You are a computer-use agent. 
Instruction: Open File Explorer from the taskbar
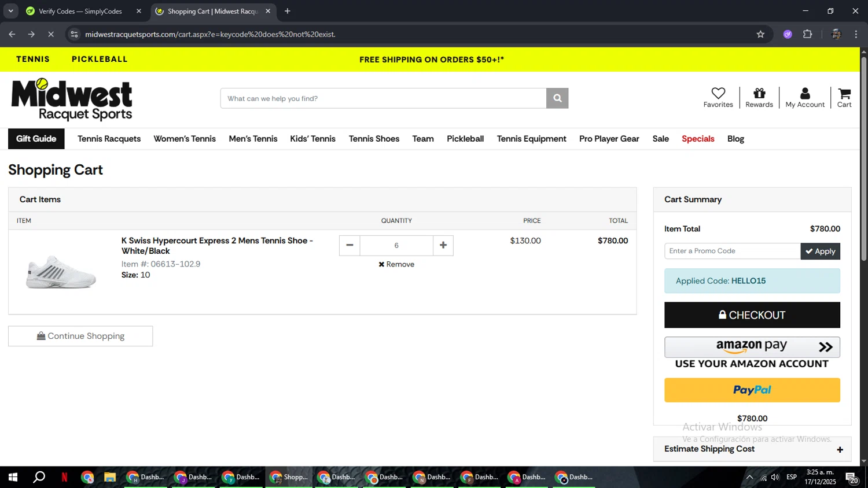point(110,477)
